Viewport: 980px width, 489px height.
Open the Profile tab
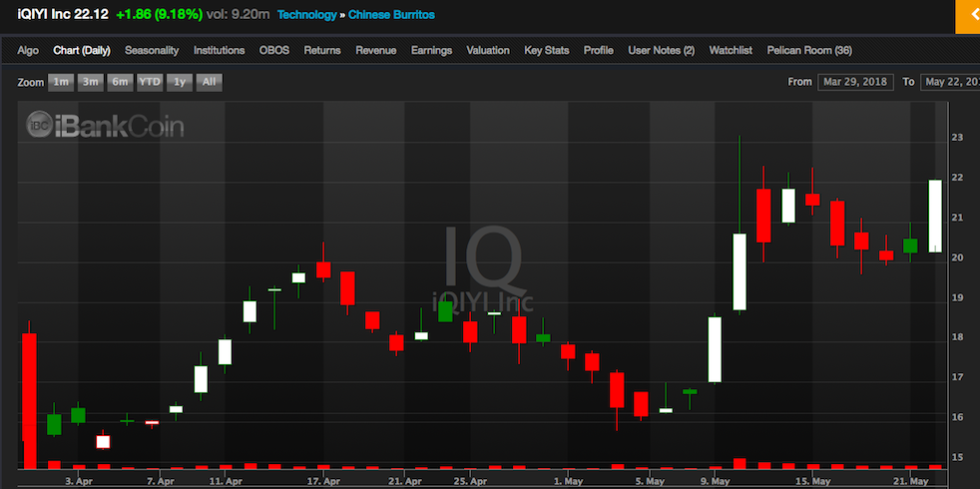tap(599, 51)
